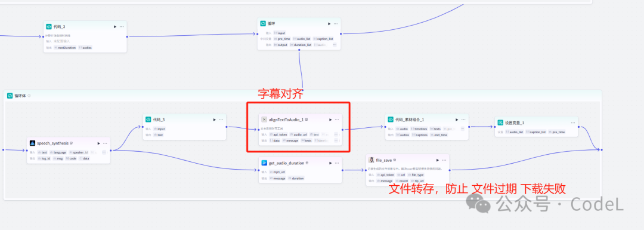Screen dimensions: 644x230
Task: Select the caption_list variable in 循环 node
Action: tap(323, 39)
